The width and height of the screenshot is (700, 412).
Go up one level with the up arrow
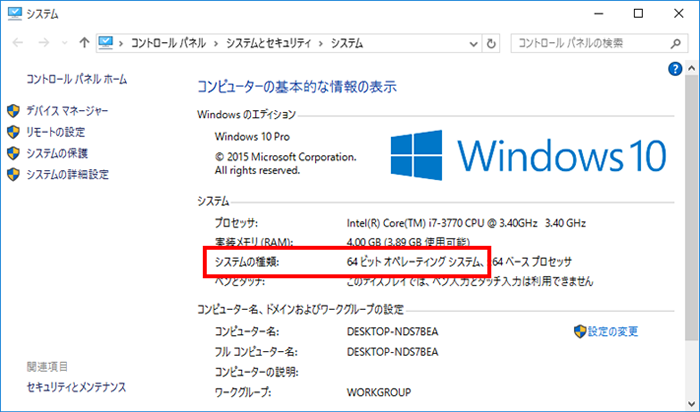pyautogui.click(x=84, y=43)
